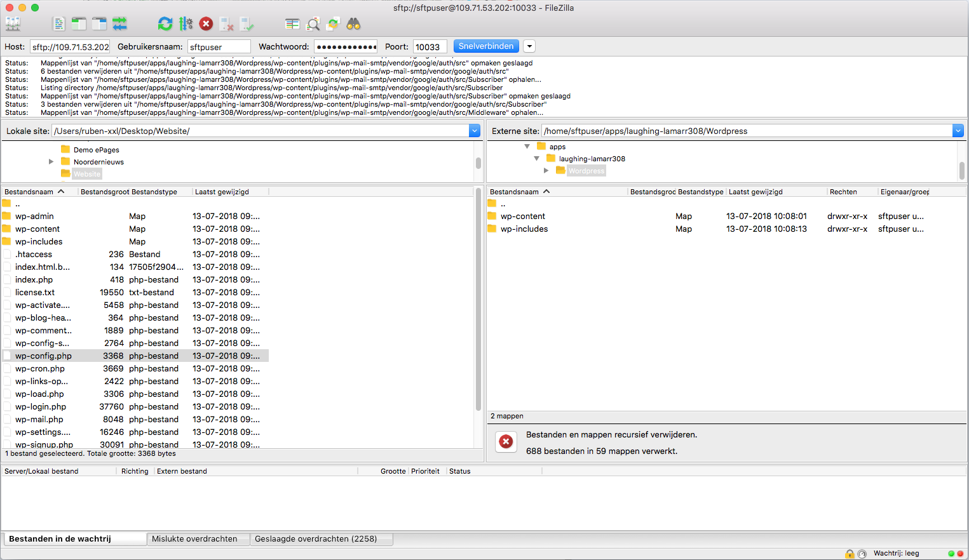Toggle the local directory tree icon
Screen dimensions: 969x560
79,24
